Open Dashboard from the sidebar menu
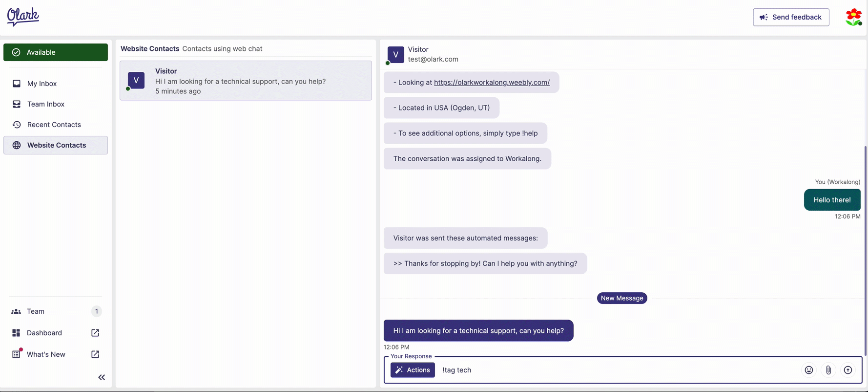Viewport: 868px width, 392px height. pos(44,333)
